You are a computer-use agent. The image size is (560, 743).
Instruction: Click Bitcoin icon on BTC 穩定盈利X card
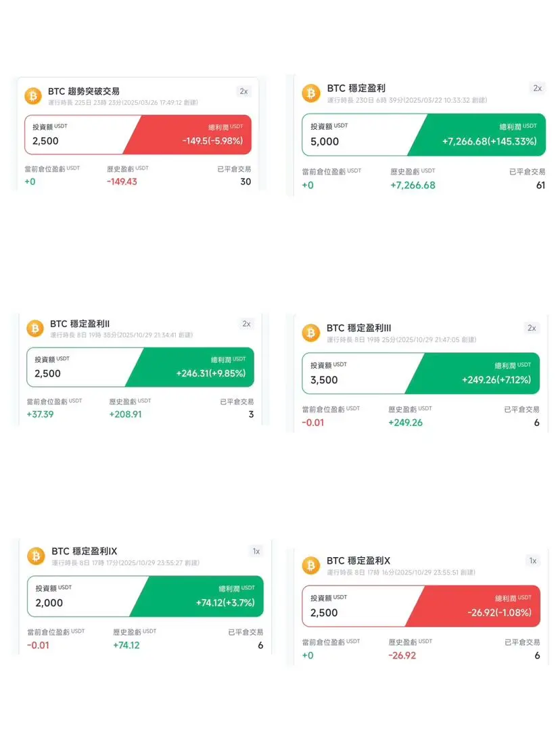pos(311,566)
